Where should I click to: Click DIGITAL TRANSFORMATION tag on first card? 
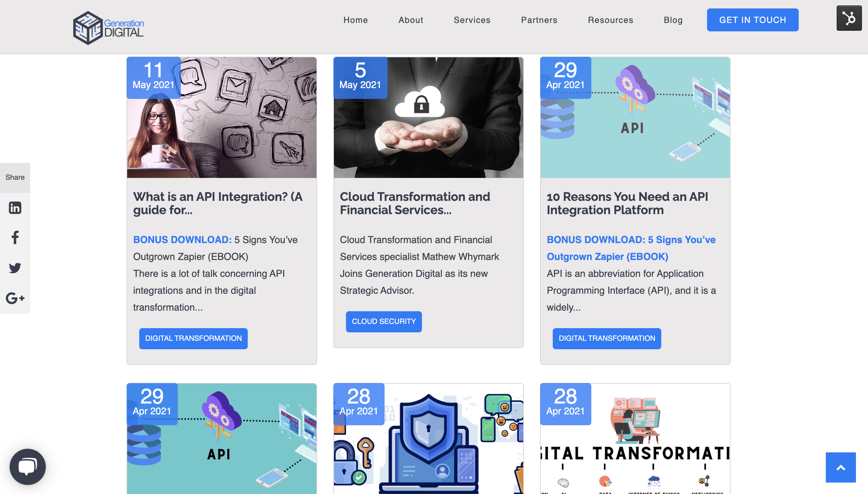click(x=193, y=338)
